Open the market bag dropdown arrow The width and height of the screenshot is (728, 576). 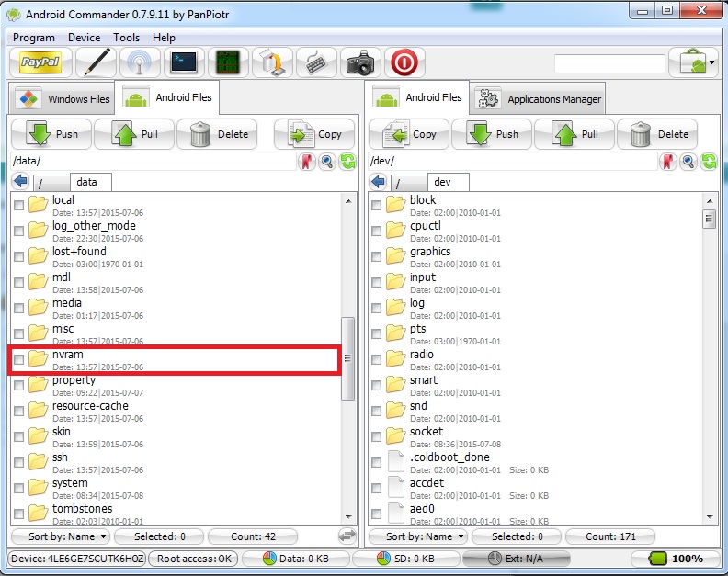711,63
